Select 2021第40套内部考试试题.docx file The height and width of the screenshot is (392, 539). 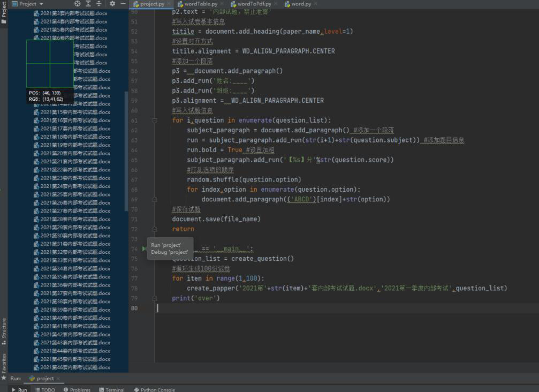pyautogui.click(x=75, y=318)
